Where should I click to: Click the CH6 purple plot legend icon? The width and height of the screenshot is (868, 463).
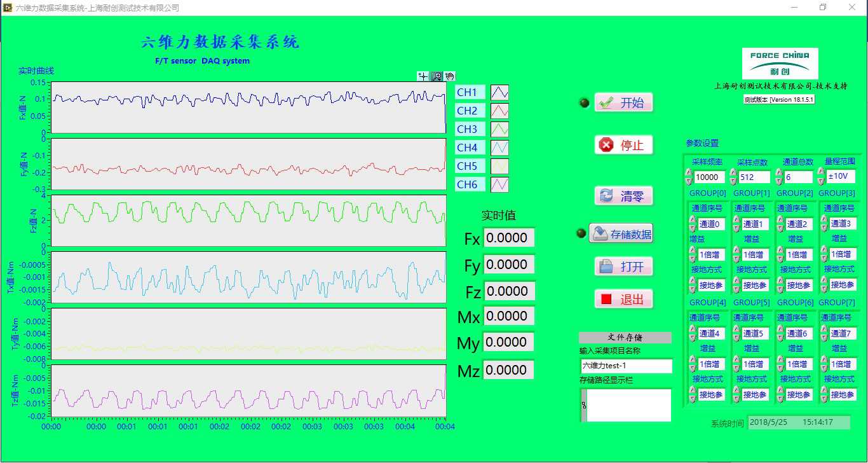[499, 184]
